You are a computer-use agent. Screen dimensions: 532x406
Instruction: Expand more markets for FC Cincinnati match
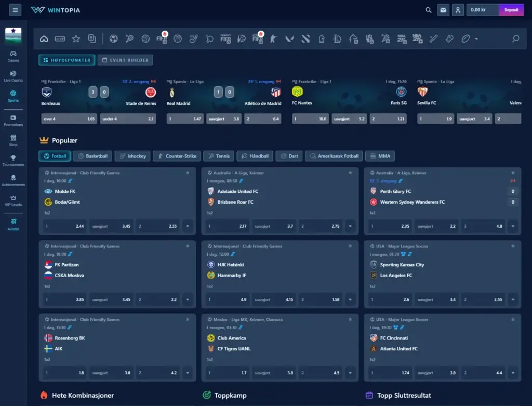point(513,373)
